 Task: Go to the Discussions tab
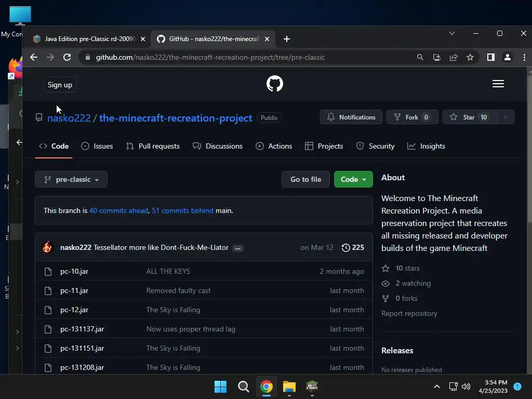[218, 146]
